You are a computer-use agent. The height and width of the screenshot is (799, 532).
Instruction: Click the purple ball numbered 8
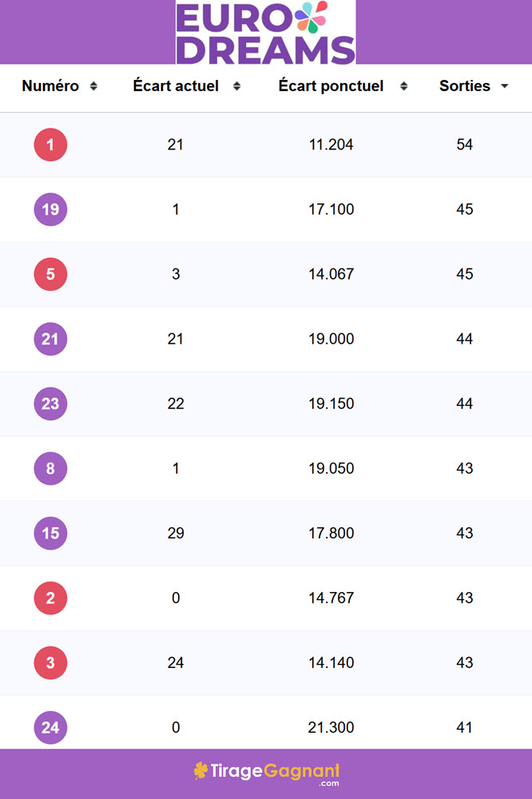[x=50, y=468]
